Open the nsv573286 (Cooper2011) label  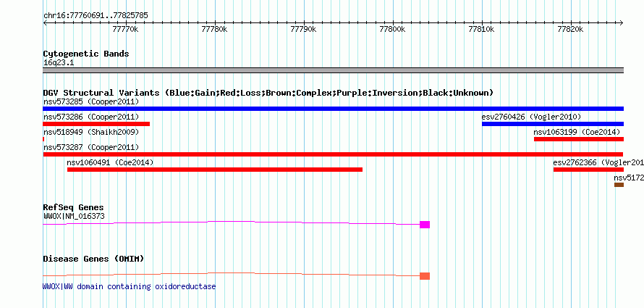pyautogui.click(x=91, y=117)
